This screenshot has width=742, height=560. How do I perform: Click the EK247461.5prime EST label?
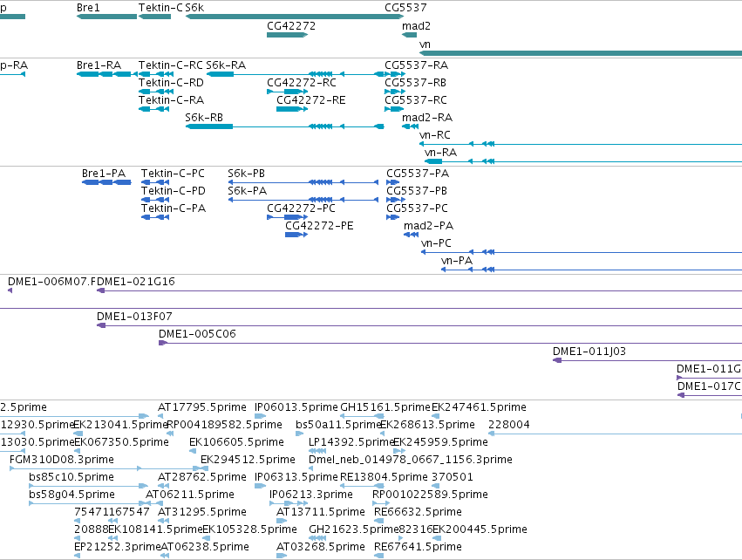(x=479, y=407)
